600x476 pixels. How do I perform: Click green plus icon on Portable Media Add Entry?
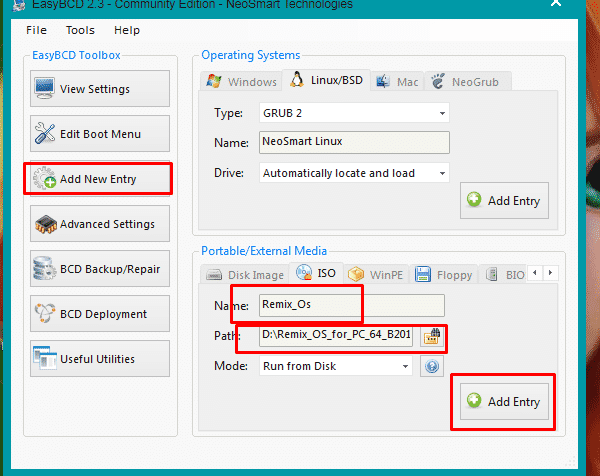[474, 400]
